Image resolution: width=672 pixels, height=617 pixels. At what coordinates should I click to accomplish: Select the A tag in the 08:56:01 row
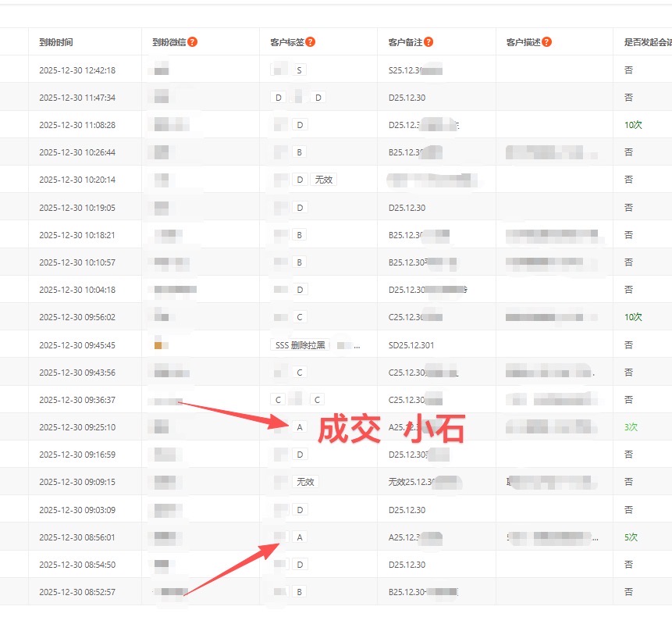pyautogui.click(x=300, y=537)
